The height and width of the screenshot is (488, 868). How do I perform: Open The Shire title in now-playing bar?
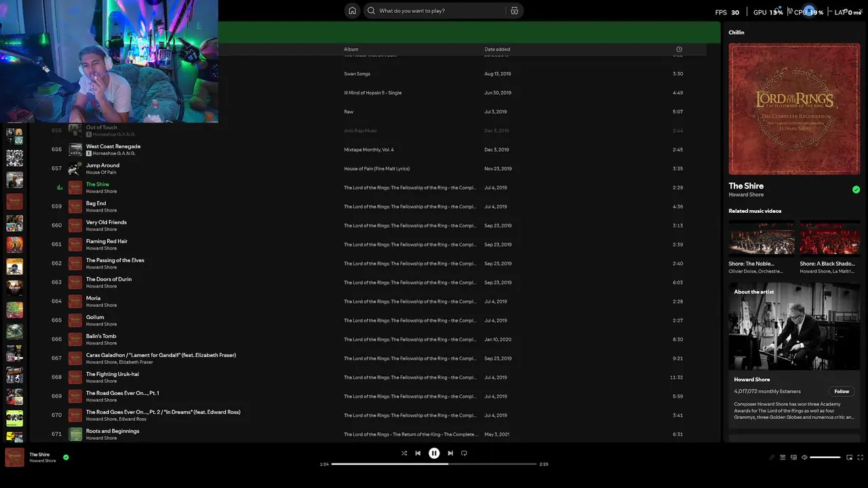[39, 455]
